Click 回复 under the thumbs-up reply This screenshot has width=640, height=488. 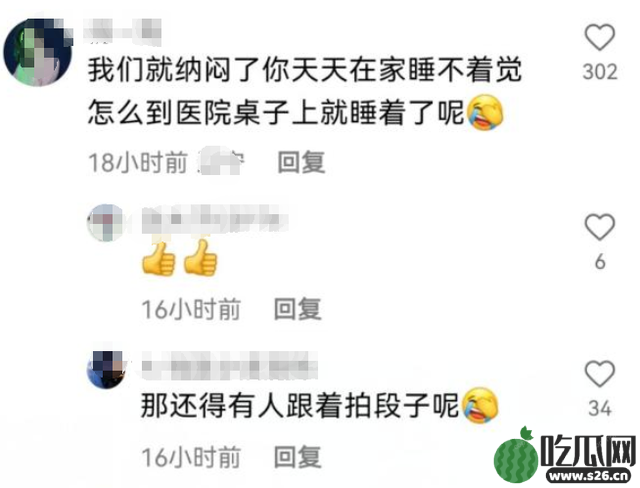tap(298, 309)
